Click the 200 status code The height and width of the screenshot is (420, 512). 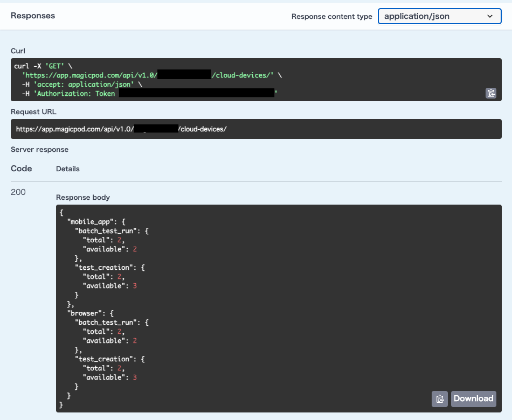18,192
